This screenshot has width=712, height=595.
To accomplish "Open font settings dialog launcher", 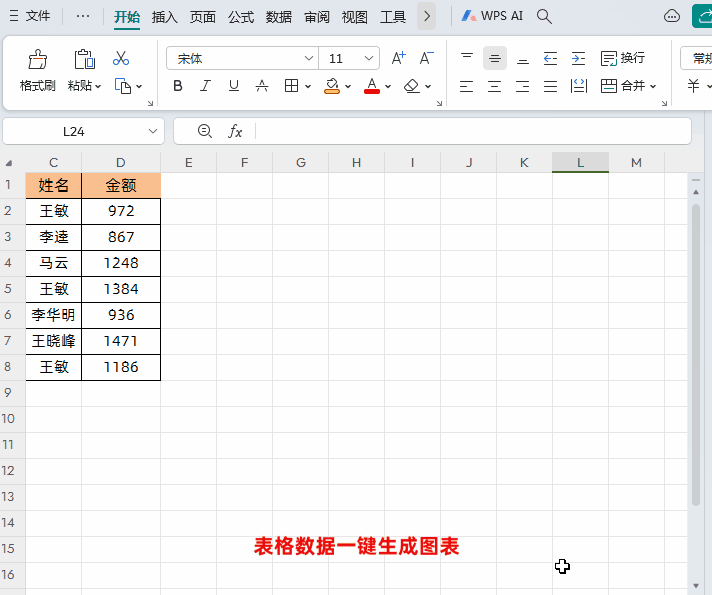I will [439, 104].
